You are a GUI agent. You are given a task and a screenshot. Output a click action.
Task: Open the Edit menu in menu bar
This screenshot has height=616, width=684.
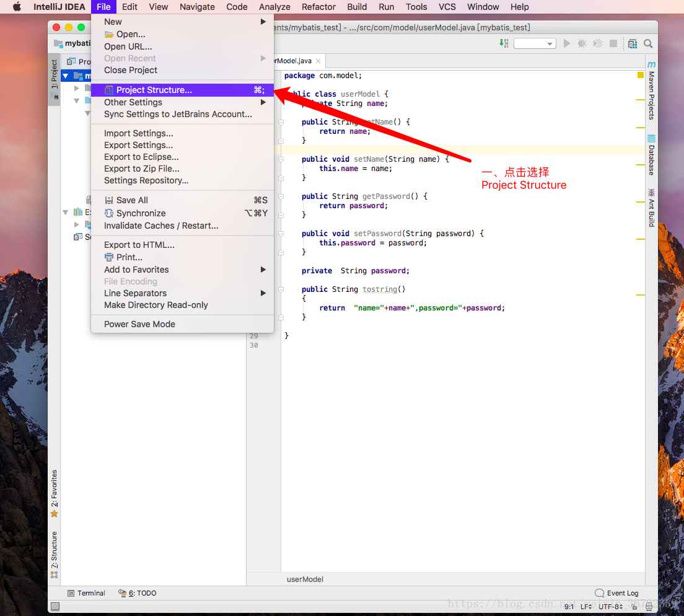point(129,7)
